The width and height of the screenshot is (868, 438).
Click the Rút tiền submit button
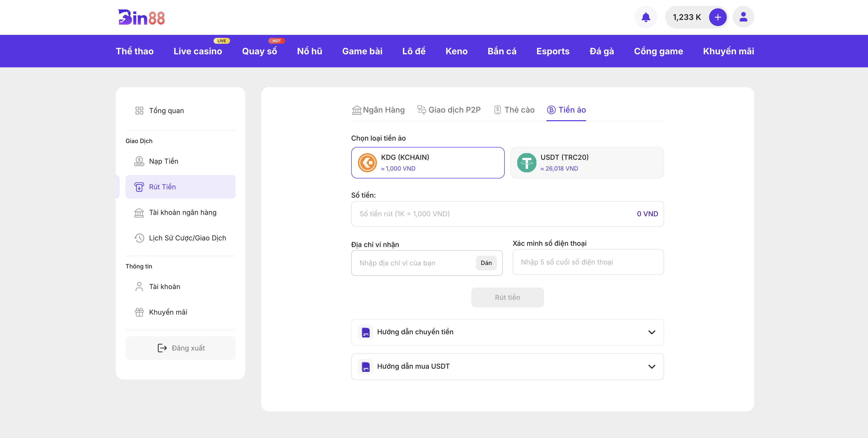point(507,297)
